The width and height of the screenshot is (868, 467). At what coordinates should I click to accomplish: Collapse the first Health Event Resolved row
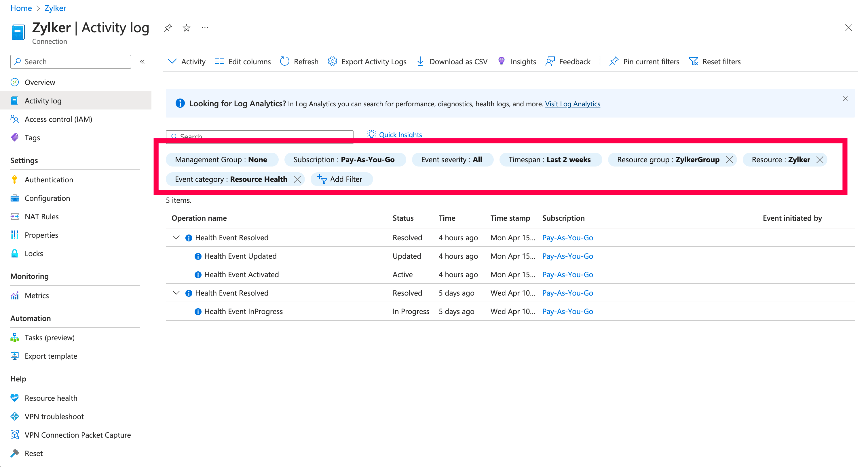click(x=176, y=237)
